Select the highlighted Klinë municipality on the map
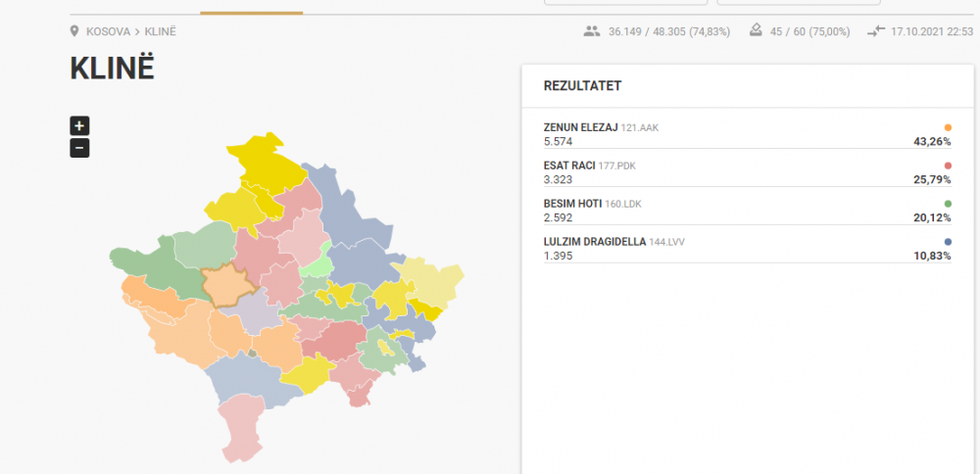Viewport: 980px width, 474px height. coord(227,286)
